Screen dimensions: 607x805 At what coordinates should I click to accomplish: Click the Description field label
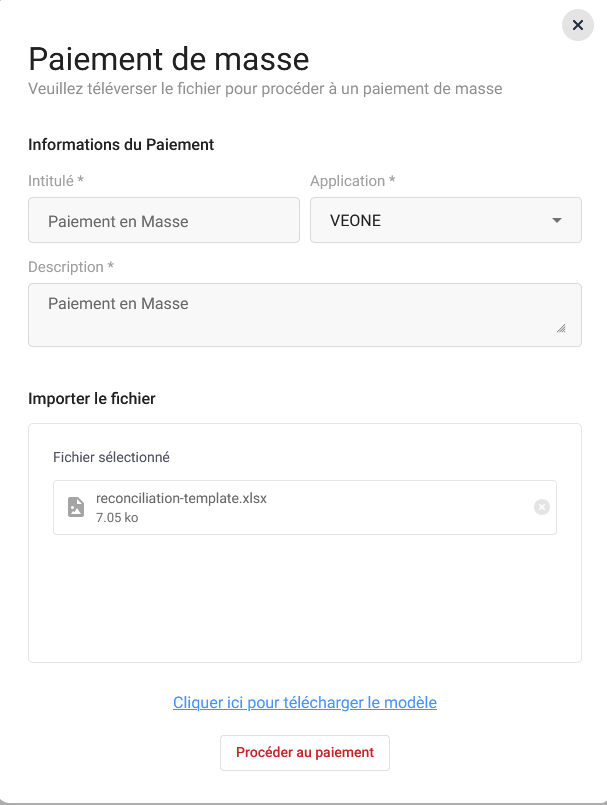coord(70,267)
